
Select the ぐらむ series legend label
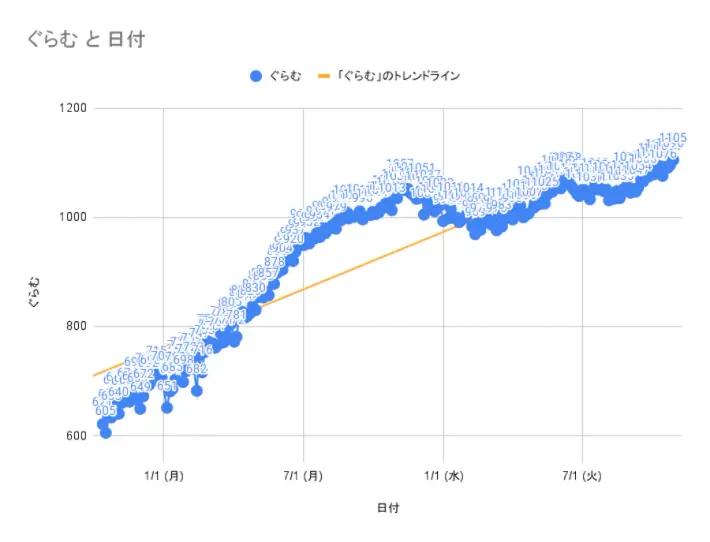pyautogui.click(x=284, y=76)
